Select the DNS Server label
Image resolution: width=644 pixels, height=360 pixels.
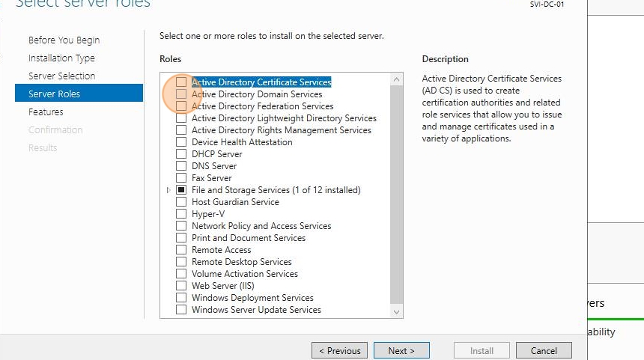point(214,166)
